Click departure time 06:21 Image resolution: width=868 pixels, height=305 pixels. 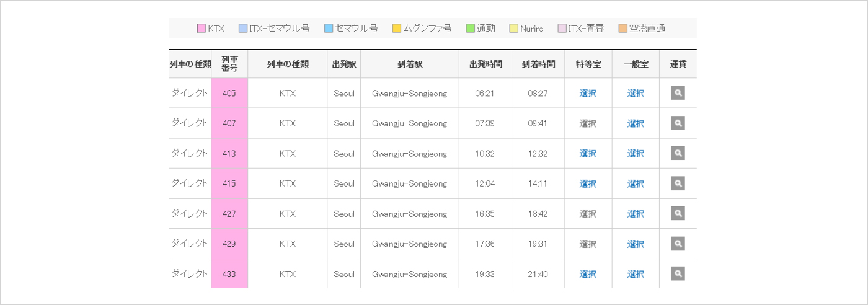(x=485, y=94)
